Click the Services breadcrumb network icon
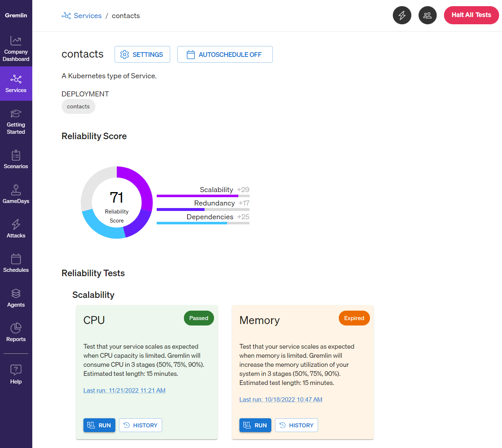Viewport: 502px width, 448px height. (66, 16)
